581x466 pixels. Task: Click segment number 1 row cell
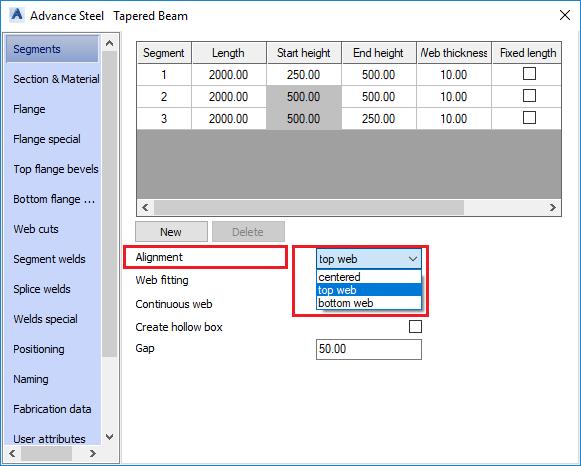[x=164, y=75]
